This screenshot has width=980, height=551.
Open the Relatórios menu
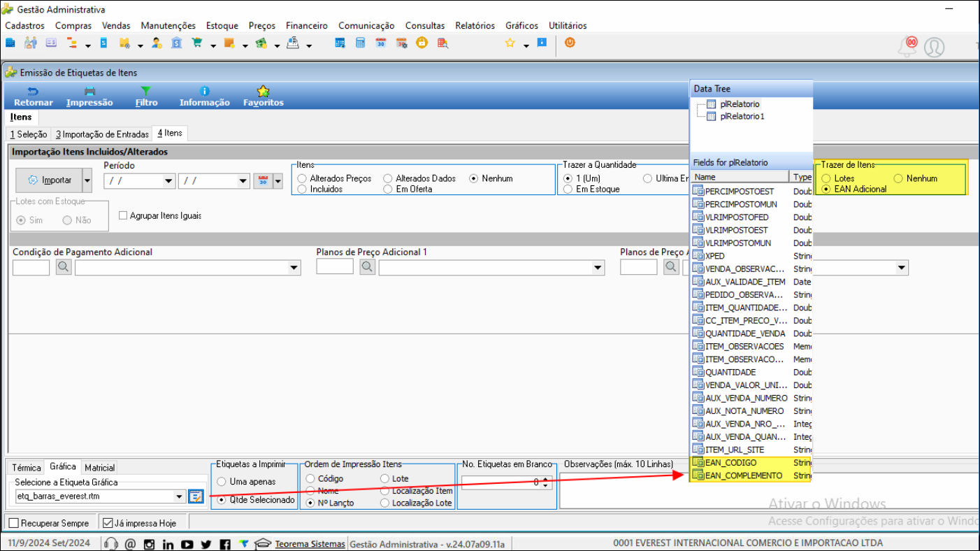tap(475, 25)
